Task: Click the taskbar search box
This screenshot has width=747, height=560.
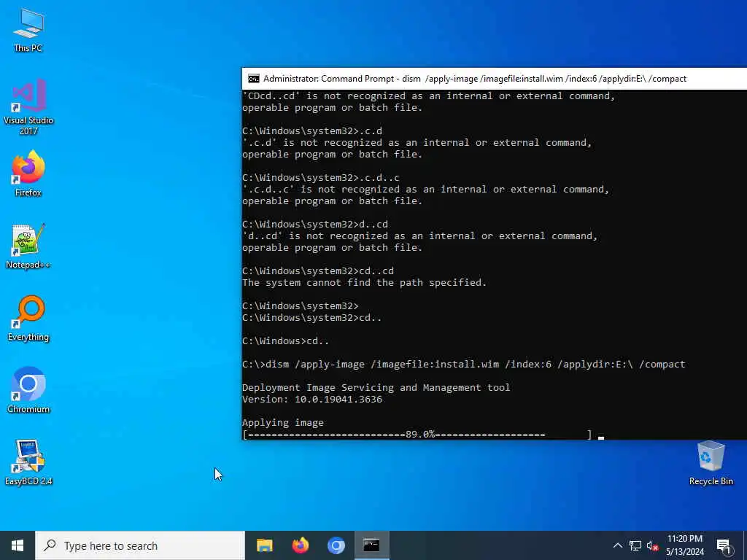Action: 140,545
